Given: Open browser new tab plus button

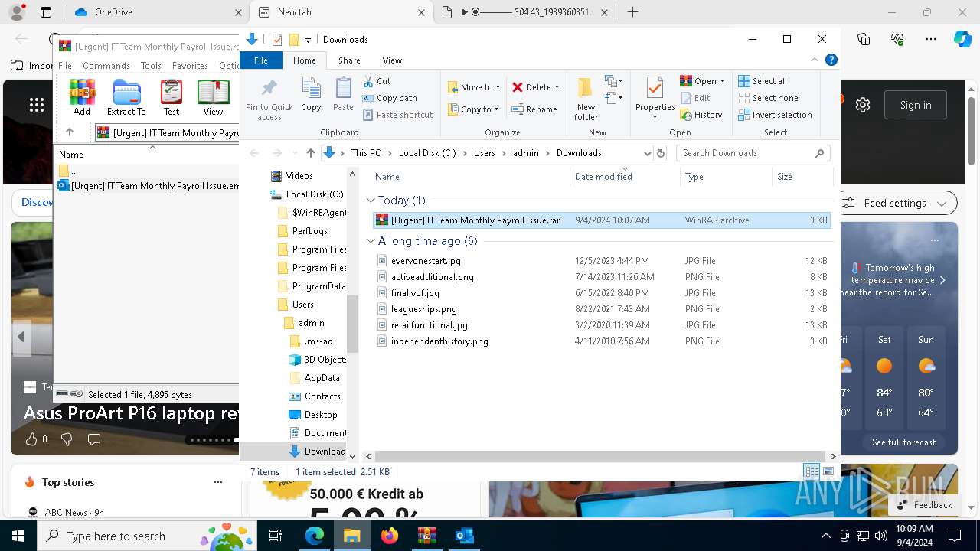Looking at the screenshot, I should (632, 12).
